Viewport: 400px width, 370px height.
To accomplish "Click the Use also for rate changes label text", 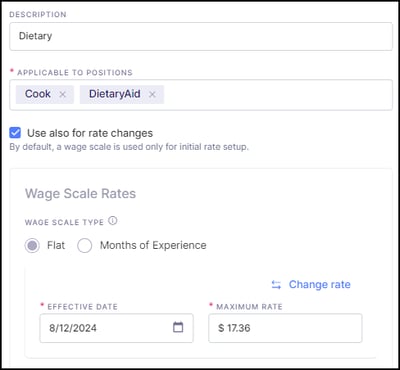I will click(90, 133).
